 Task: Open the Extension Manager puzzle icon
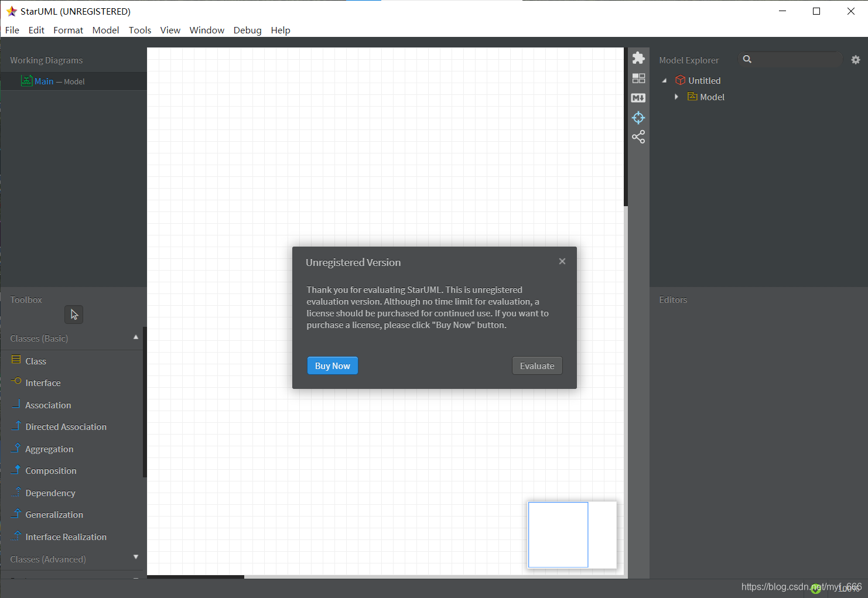click(x=638, y=58)
